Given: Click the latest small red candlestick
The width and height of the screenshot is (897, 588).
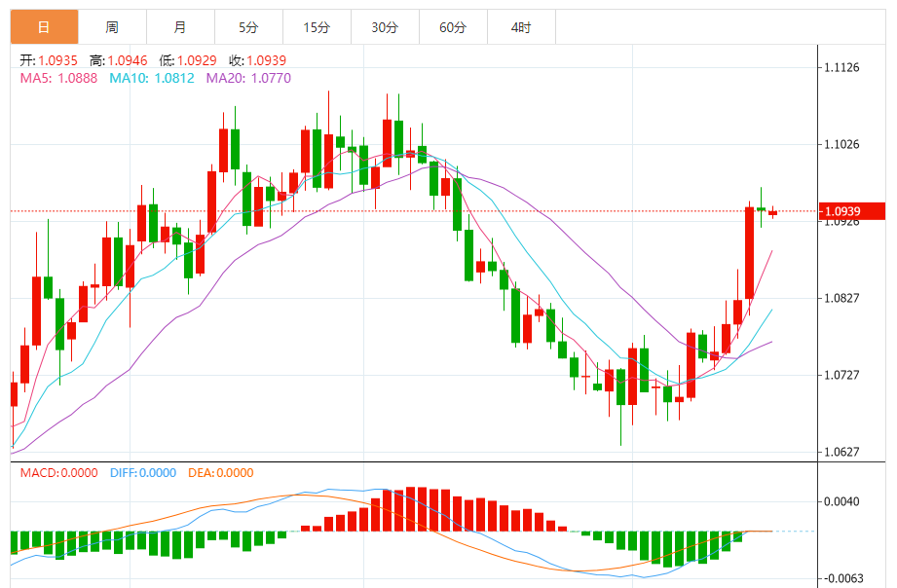Looking at the screenshot, I should 773,213.
